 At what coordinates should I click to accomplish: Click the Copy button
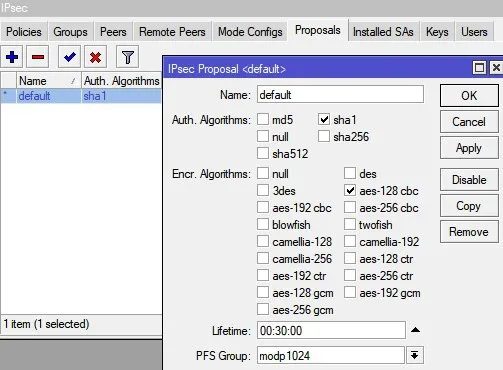[469, 206]
